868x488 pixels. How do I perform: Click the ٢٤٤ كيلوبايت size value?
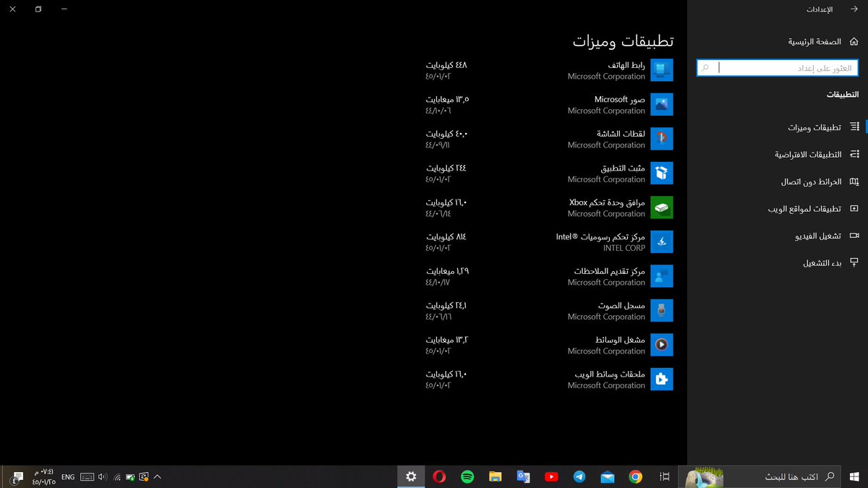click(446, 168)
